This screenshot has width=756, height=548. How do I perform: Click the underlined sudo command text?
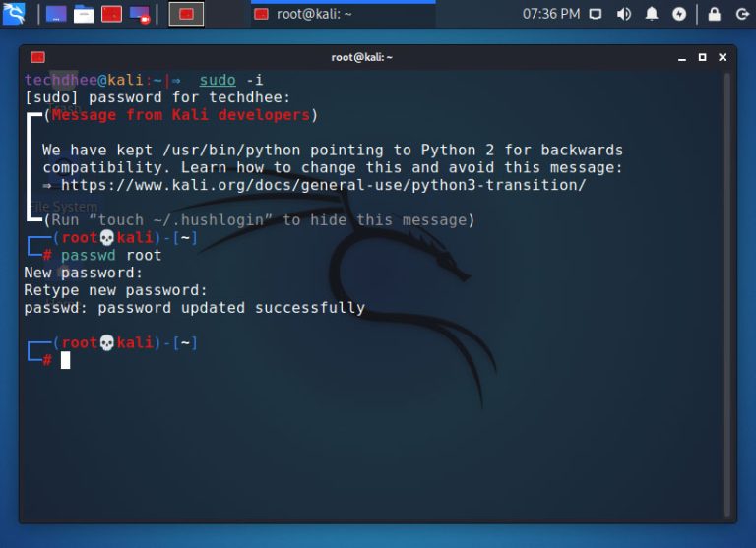pos(218,80)
